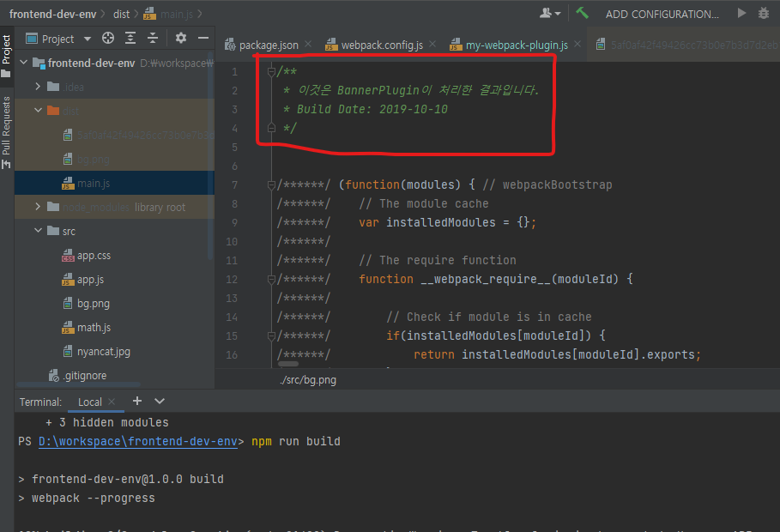
Task: Fold the comment block at line 1
Action: tap(271, 72)
